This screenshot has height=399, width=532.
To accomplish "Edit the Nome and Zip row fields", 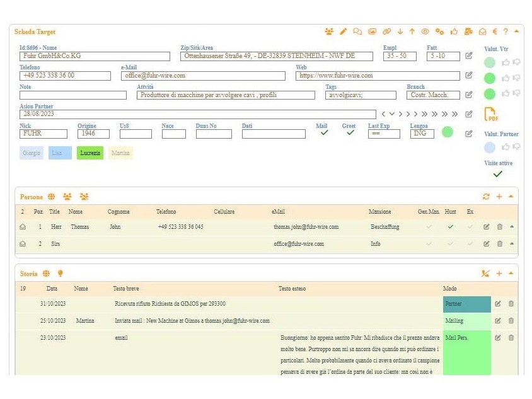I will click(468, 55).
